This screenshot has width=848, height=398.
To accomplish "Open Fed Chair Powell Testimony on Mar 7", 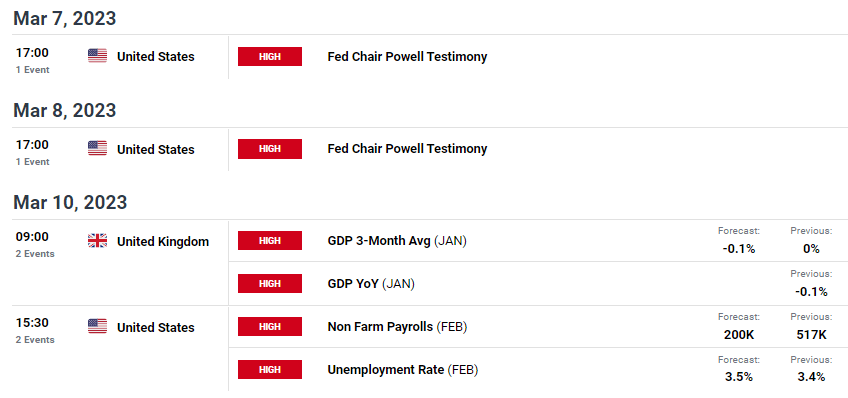I will [407, 57].
